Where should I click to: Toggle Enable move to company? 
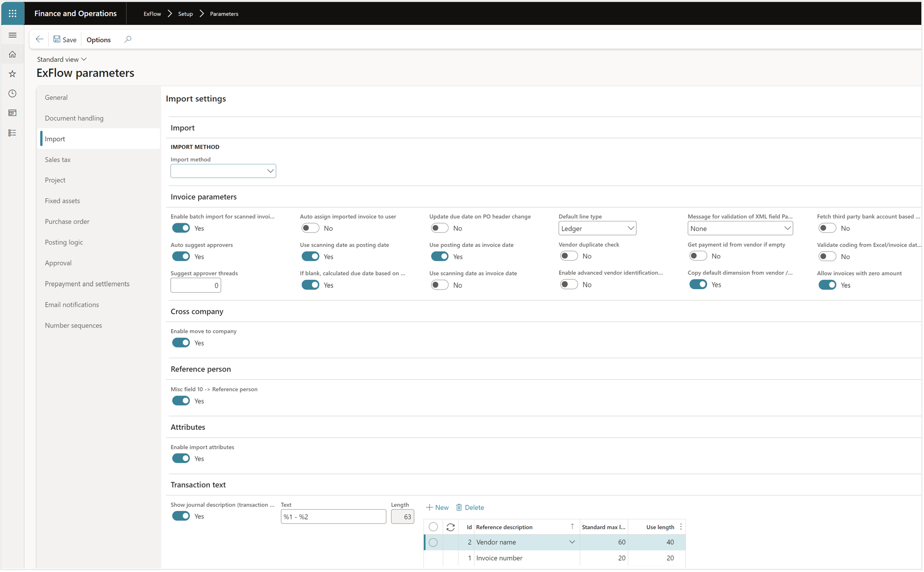pyautogui.click(x=181, y=343)
